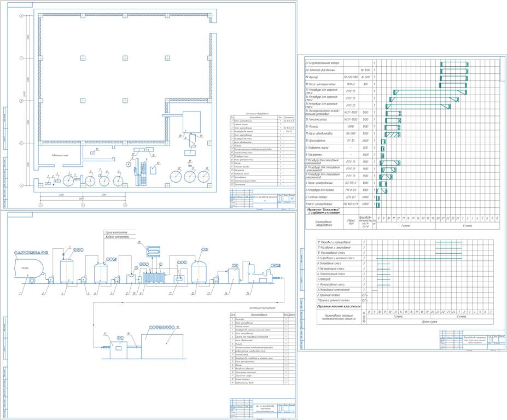Click the 'Жидкие компоненты' label in the flow diagram
The height and width of the screenshot is (420, 507).
point(118,237)
